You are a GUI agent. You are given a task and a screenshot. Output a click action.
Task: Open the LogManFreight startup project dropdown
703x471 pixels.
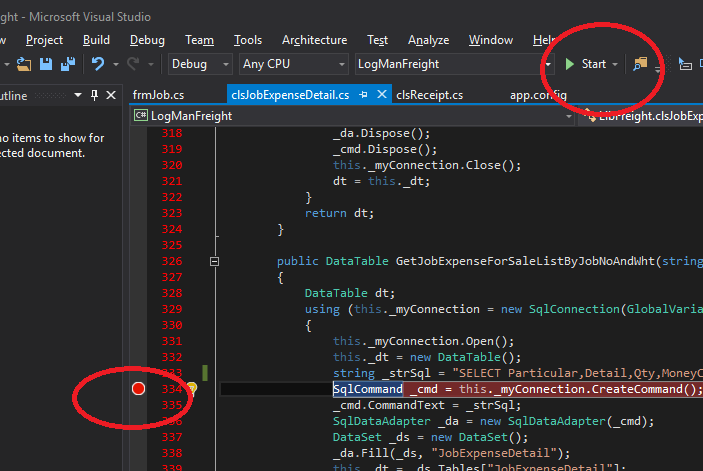pos(454,64)
